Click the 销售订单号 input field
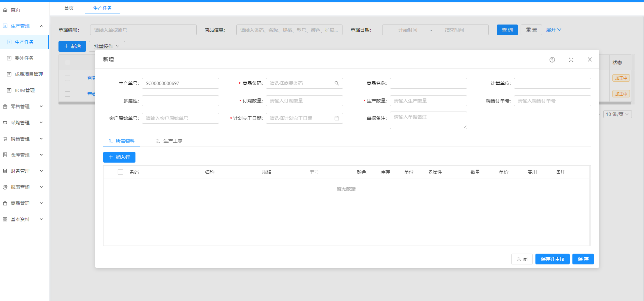 (553, 101)
